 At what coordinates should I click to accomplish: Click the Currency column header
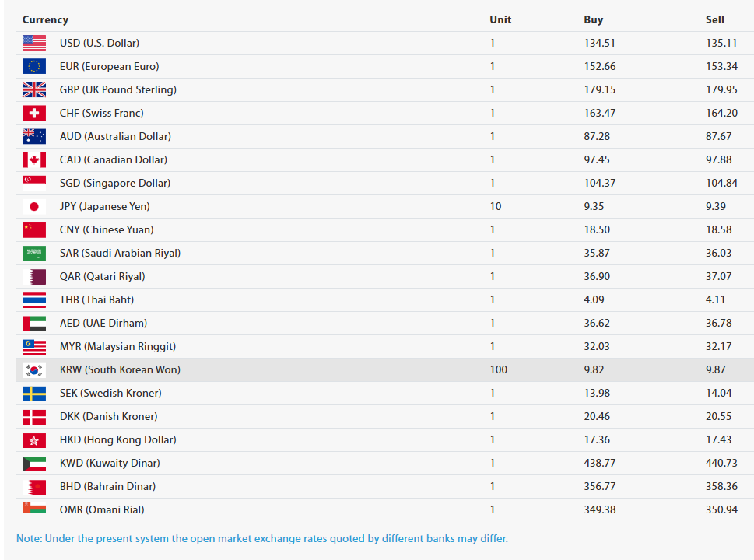[x=45, y=19]
